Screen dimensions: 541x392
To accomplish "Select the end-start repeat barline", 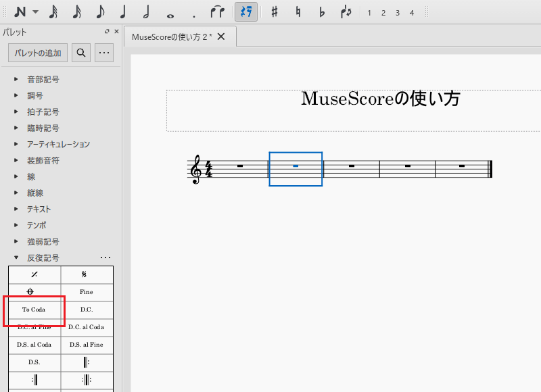I will [x=87, y=380].
